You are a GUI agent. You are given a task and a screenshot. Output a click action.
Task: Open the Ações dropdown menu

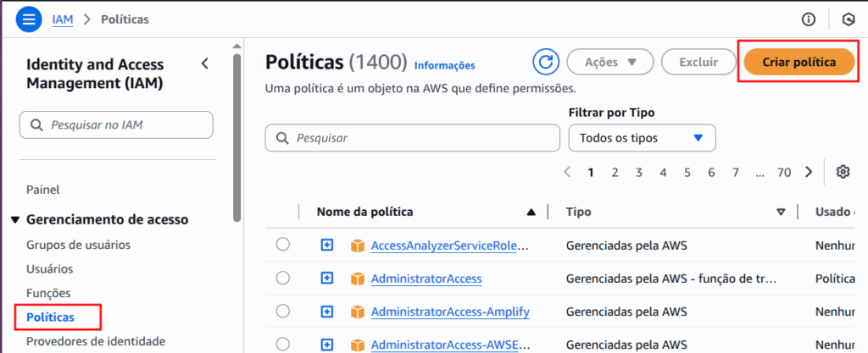[609, 62]
